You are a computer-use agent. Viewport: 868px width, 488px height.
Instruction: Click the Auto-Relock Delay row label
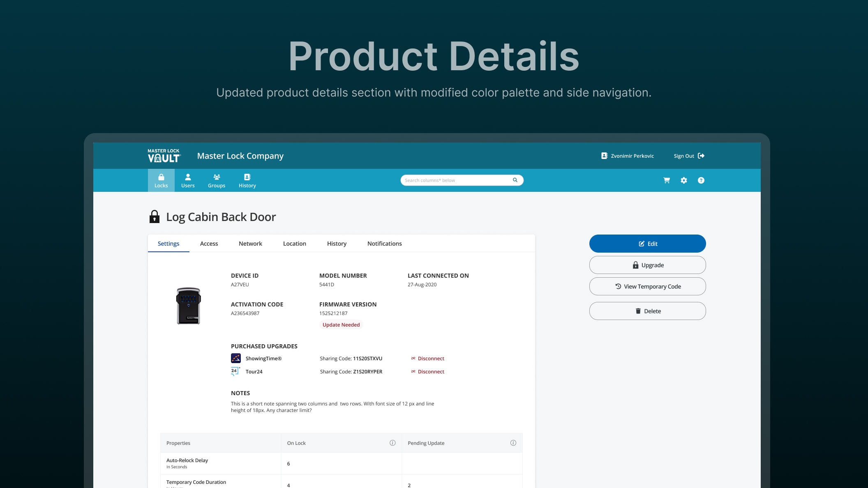tap(187, 460)
